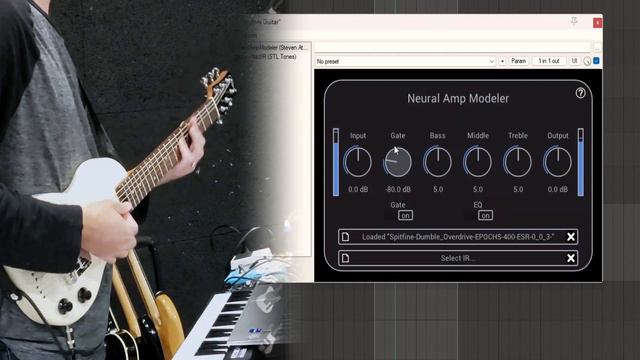Click the Input knob
This screenshot has height=360, width=640.
pyautogui.click(x=358, y=162)
